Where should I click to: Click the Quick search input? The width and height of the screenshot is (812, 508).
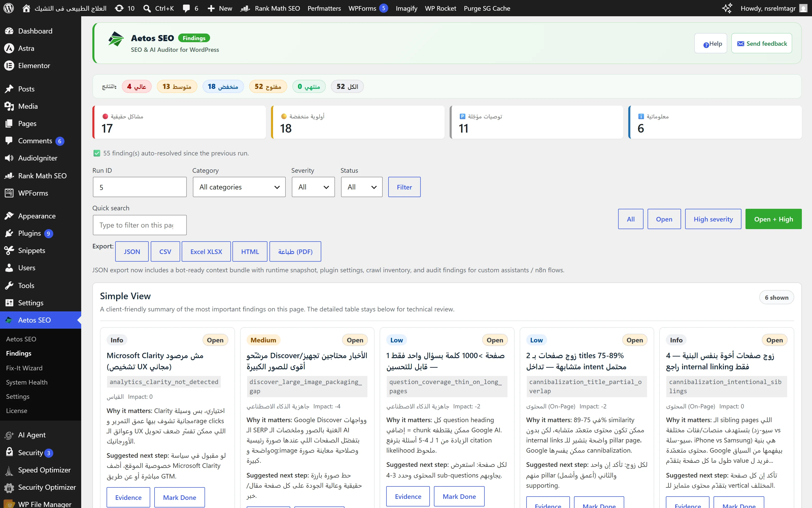(x=140, y=225)
